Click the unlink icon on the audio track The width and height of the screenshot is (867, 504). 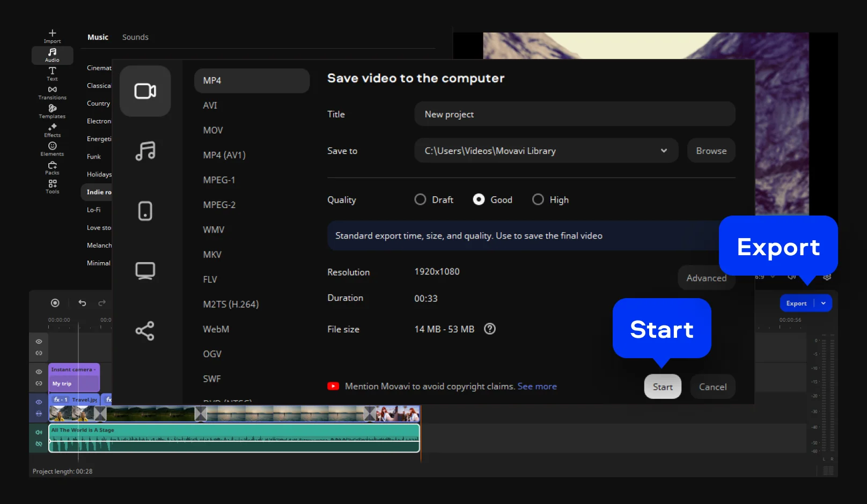39,444
